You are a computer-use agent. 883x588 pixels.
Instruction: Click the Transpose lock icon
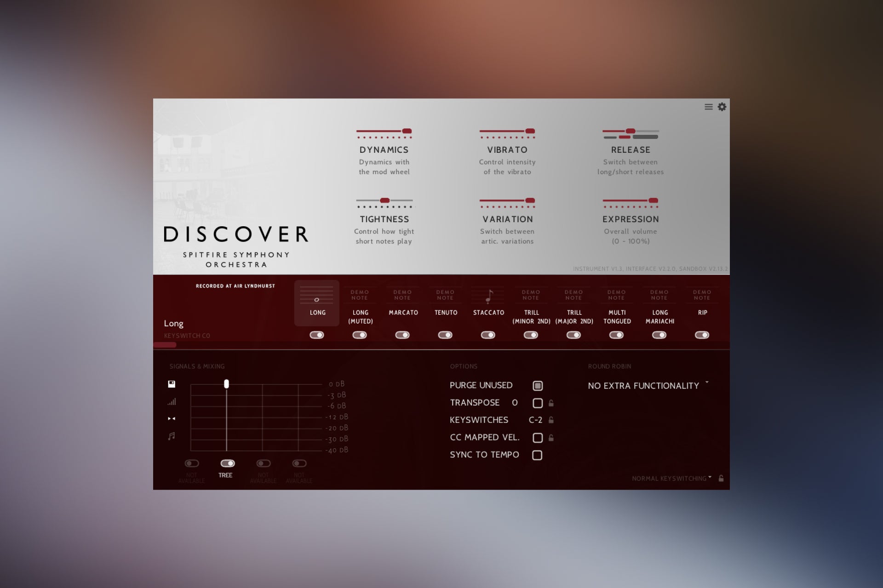tap(551, 403)
